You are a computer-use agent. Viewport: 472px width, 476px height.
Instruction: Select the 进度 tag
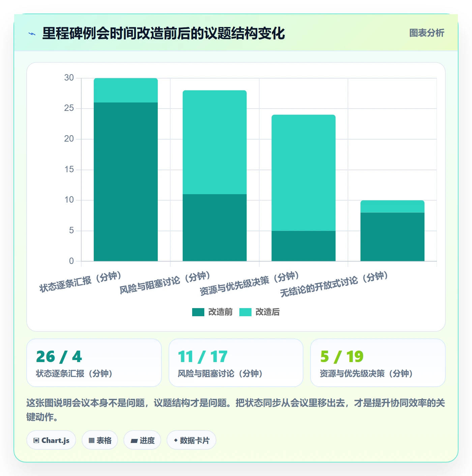coord(142,440)
